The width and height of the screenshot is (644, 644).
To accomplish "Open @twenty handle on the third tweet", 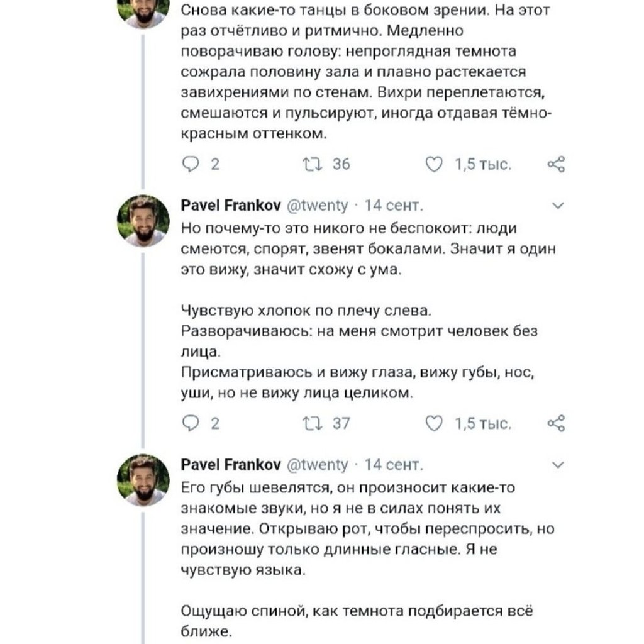I will pyautogui.click(x=317, y=465).
